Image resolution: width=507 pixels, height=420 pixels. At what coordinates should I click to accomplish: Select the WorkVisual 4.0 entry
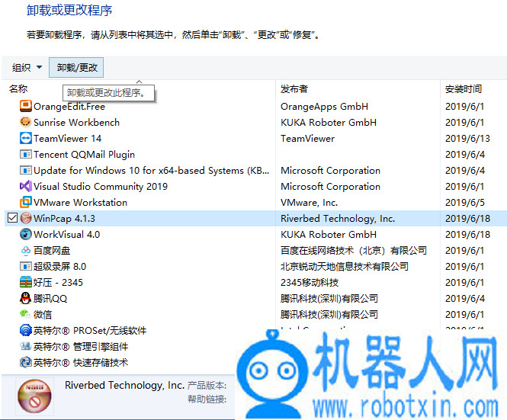tap(66, 235)
